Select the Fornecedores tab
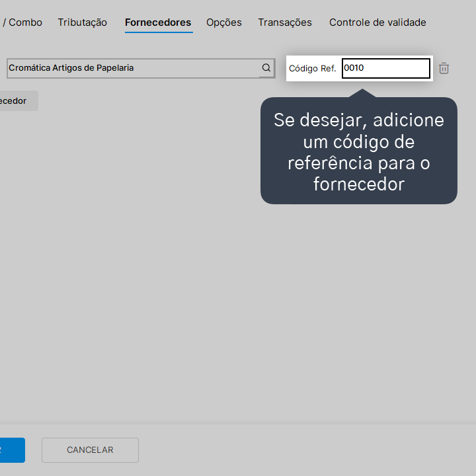This screenshot has width=476, height=476. [158, 22]
